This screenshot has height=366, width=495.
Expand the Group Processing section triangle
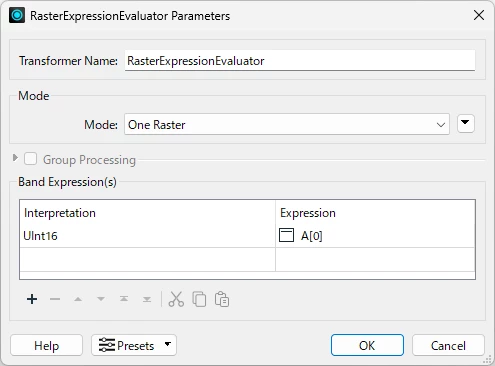(x=15, y=158)
